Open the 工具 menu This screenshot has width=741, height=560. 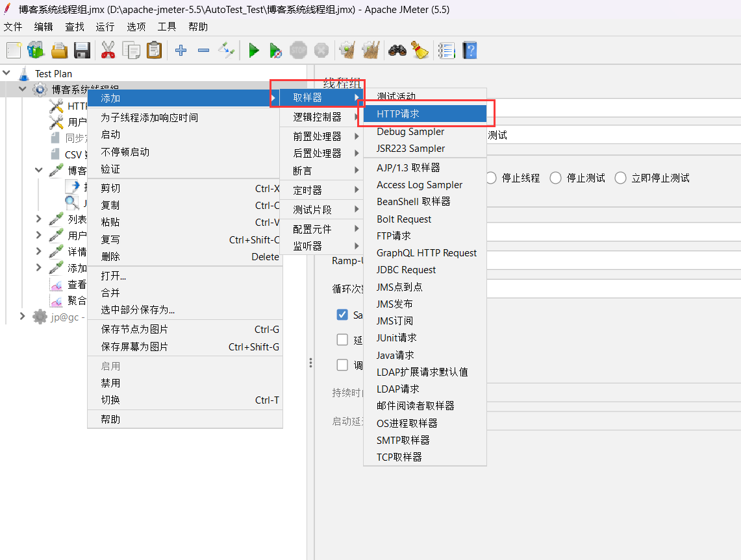coord(166,27)
